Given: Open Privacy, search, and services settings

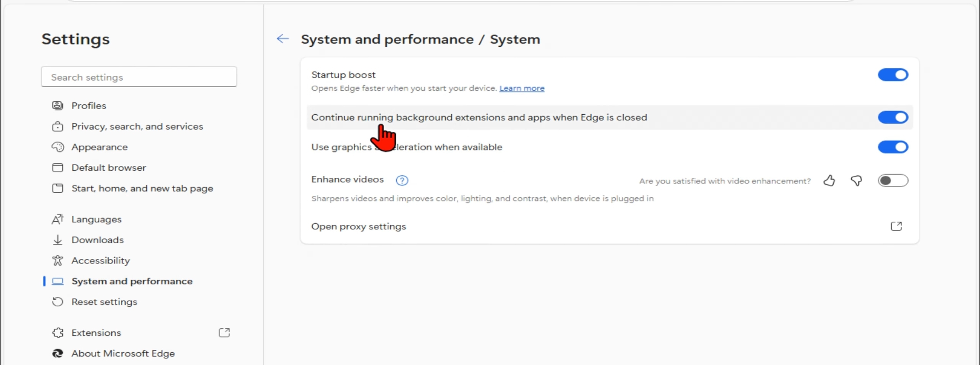Looking at the screenshot, I should 137,126.
